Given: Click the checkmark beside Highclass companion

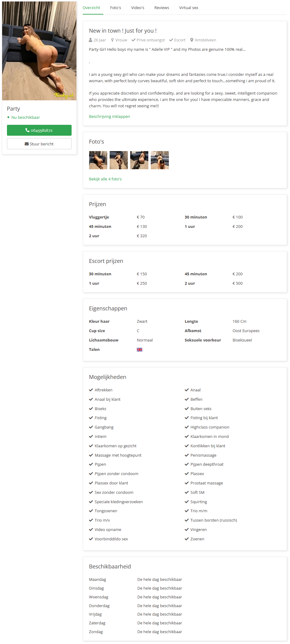Looking at the screenshot, I should (187, 427).
